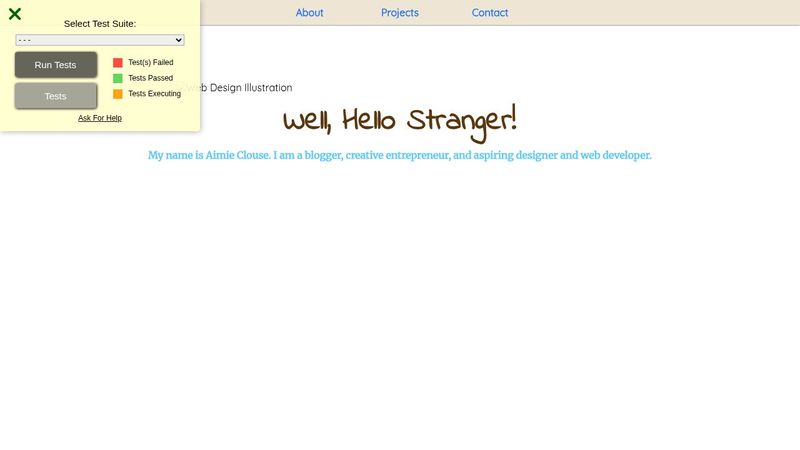Click the word "Stranger!" in the heading

tap(461, 122)
